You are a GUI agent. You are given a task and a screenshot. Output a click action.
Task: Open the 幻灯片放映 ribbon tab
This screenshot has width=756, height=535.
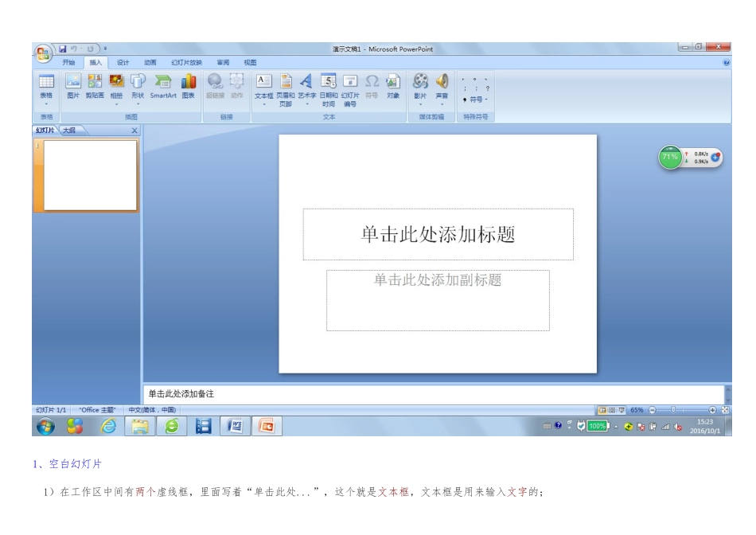[x=186, y=62]
